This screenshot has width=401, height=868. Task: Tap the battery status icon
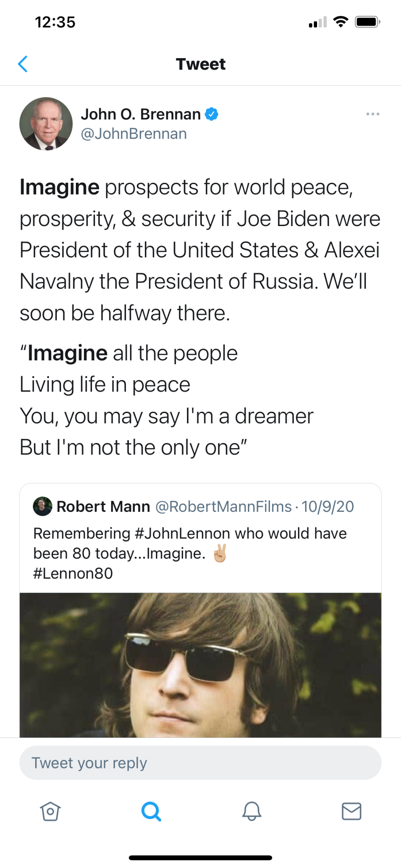coord(368,22)
